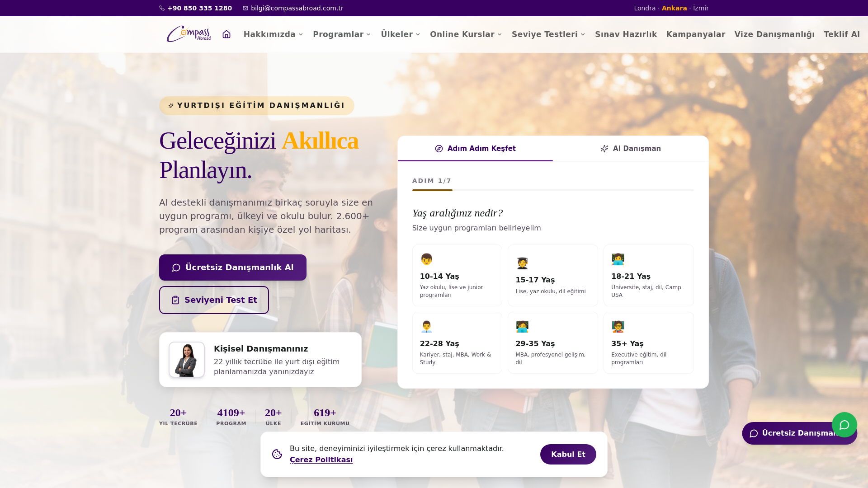Accept cookies with Kabul Et
Screen dimensions: 868x488
tap(568, 454)
